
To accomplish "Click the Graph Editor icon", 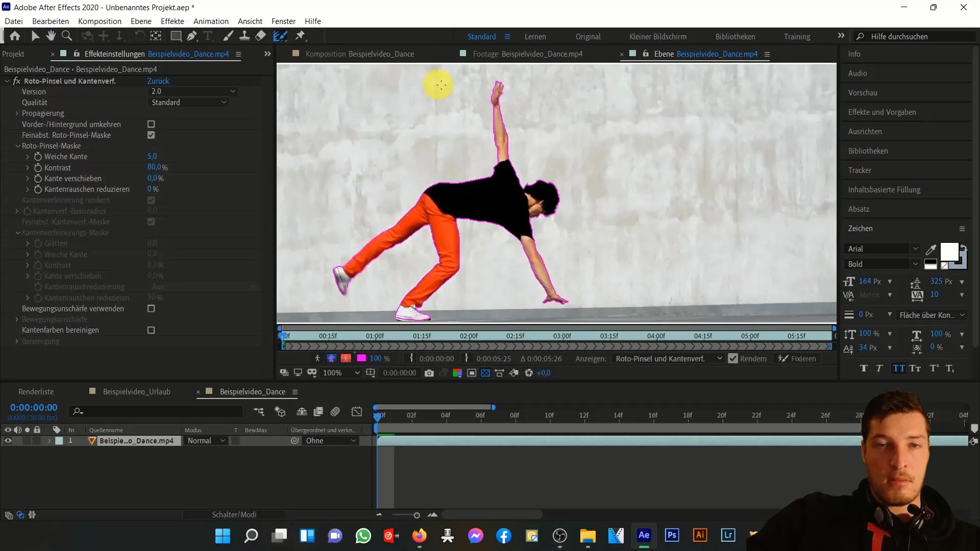I will [x=357, y=412].
